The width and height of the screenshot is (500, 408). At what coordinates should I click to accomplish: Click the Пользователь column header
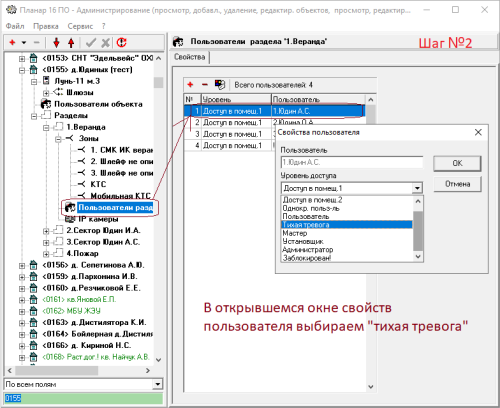[x=318, y=99]
